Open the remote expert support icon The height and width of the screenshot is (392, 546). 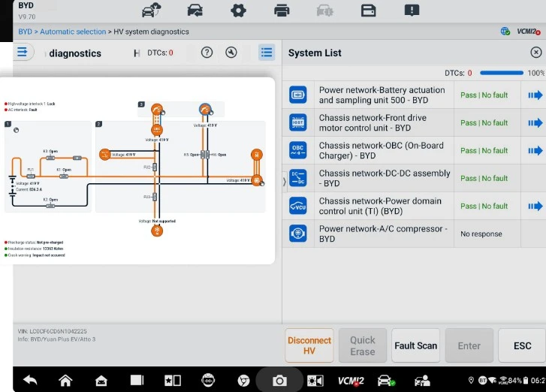click(422, 381)
